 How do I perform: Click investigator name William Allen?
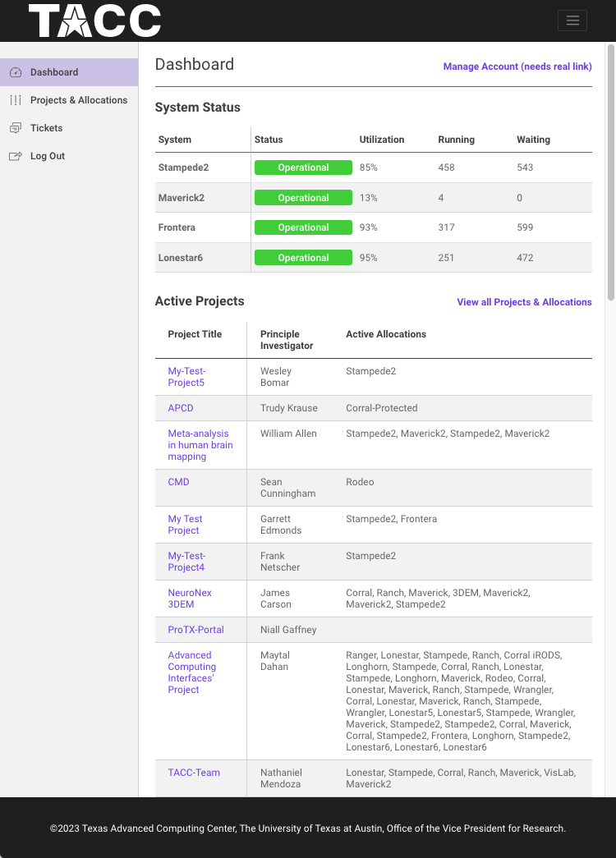tap(288, 434)
